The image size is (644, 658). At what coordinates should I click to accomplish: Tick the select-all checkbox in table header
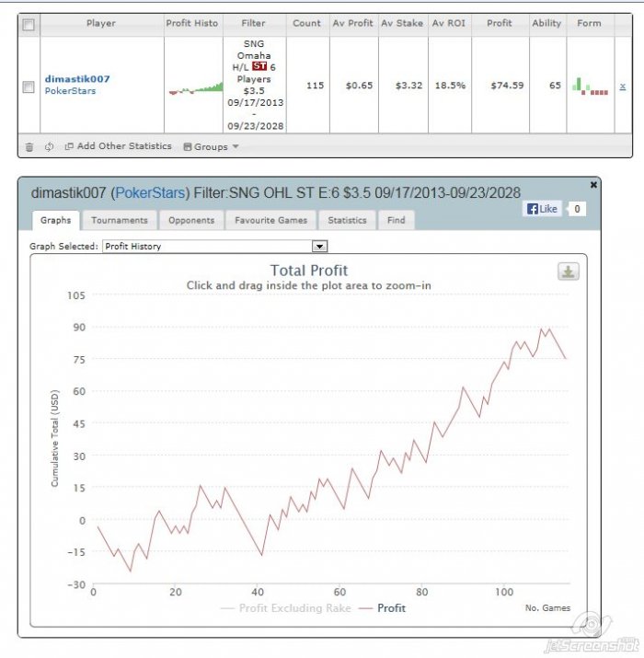point(29,25)
